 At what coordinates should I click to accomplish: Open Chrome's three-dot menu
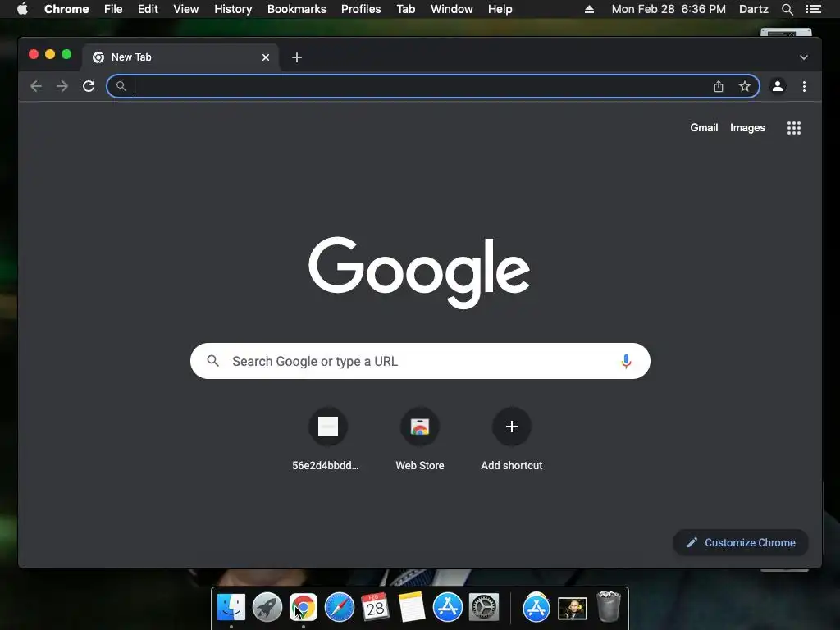click(x=804, y=86)
